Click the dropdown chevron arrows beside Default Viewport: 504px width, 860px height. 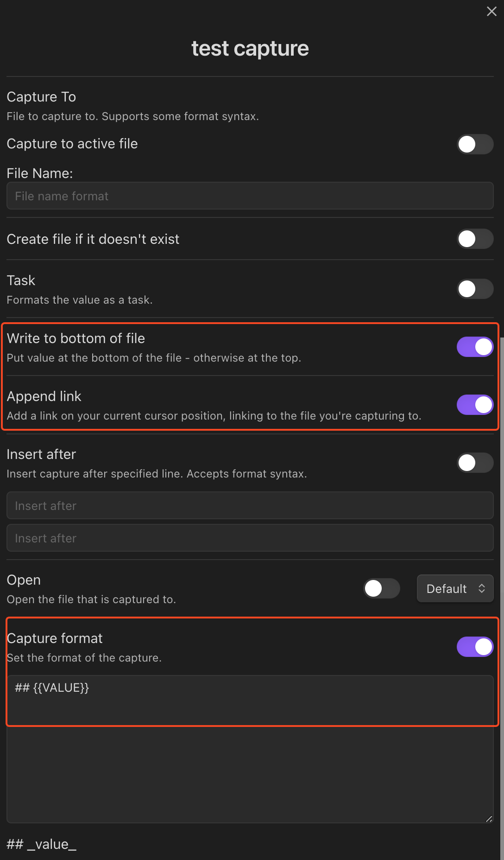482,589
